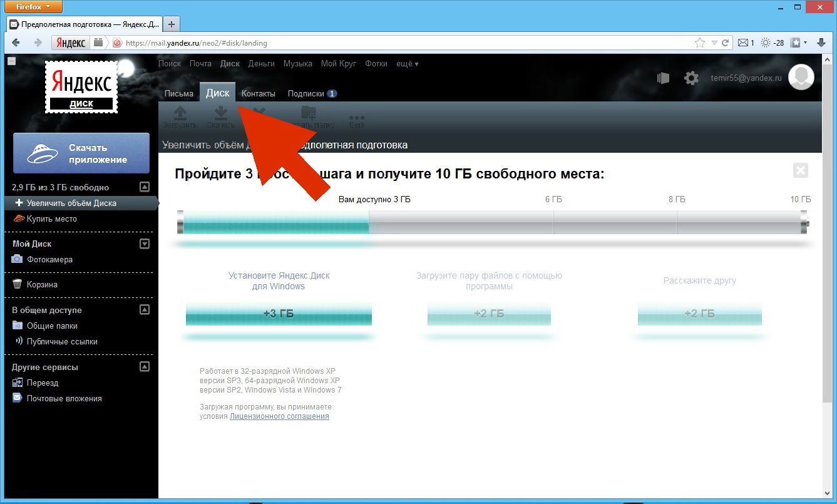Screen dimensions: 837x504
Task: Click the Yandex button in the navigation bar
Action: click(70, 43)
